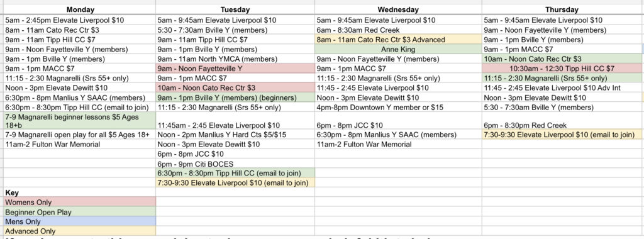This screenshot has width=644, height=239.
Task: Click the Thursday header cell
Action: 562,10
